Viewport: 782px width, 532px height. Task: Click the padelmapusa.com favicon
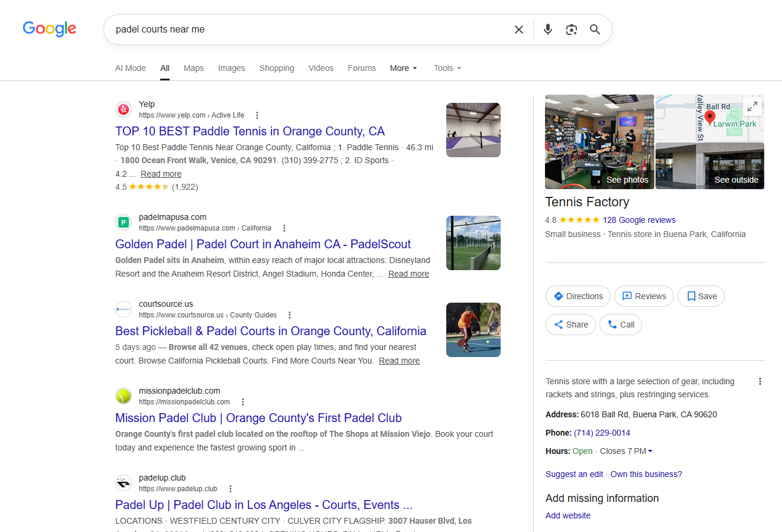coord(124,222)
